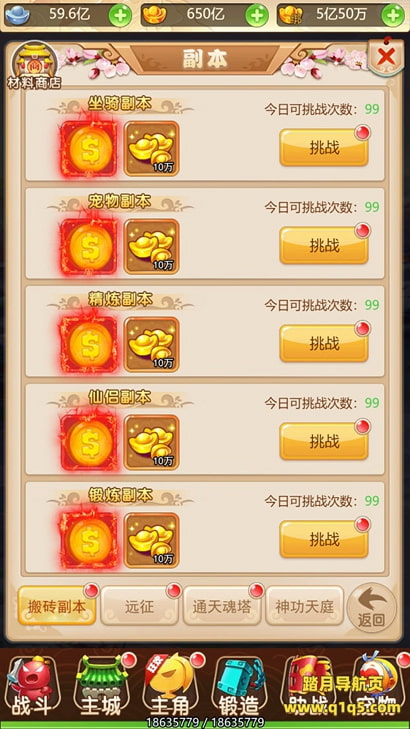Screen dimensions: 410x729
Task: Tap the 返回 back arrow button
Action: 372,607
